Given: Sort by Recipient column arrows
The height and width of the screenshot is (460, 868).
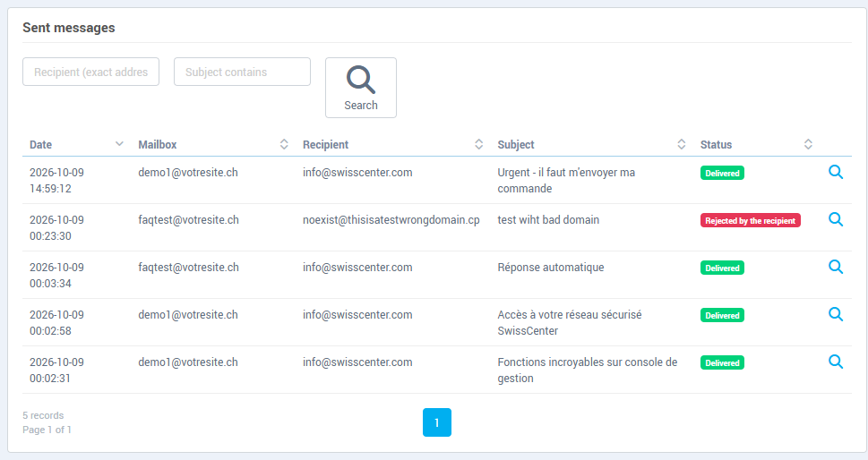Looking at the screenshot, I should (479, 144).
